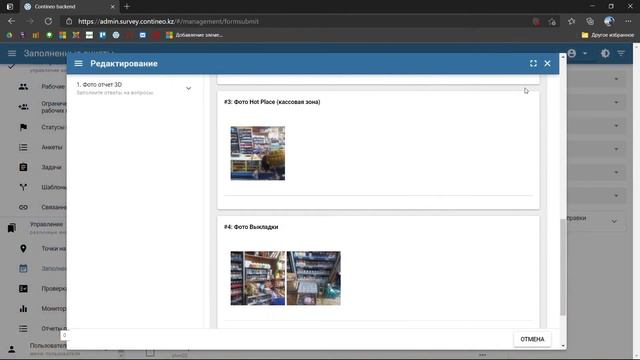Open the browser profile avatar
Image resolution: width=640 pixels, height=360 pixels.
click(609, 21)
